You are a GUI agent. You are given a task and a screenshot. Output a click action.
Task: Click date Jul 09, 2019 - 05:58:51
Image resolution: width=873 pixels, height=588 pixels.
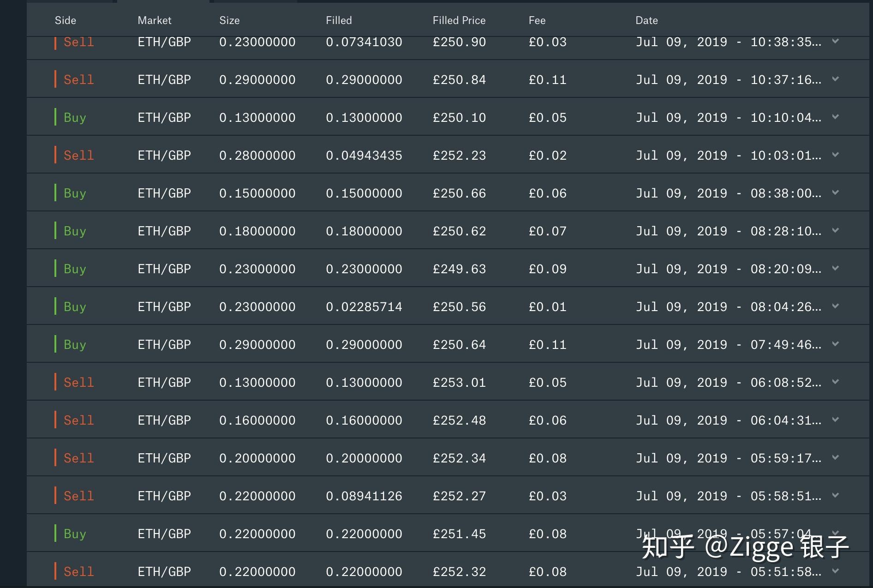[x=729, y=496]
